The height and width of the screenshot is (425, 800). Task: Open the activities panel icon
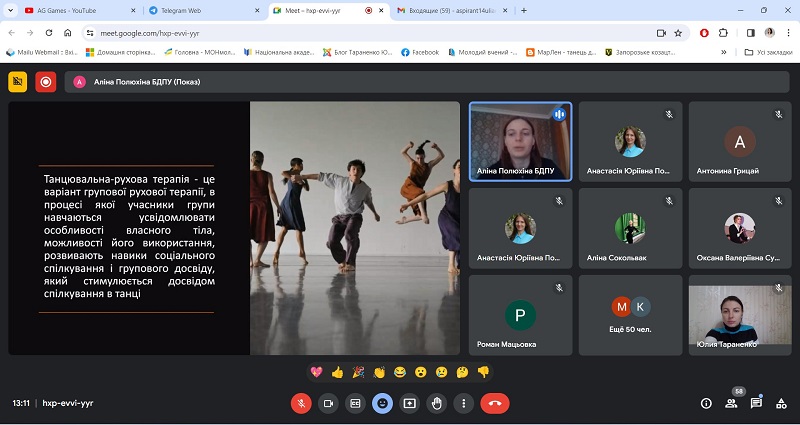[781, 404]
